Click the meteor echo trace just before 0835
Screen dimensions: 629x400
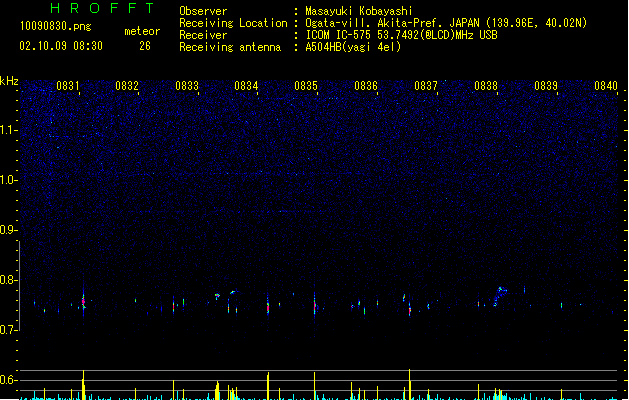pos(314,306)
